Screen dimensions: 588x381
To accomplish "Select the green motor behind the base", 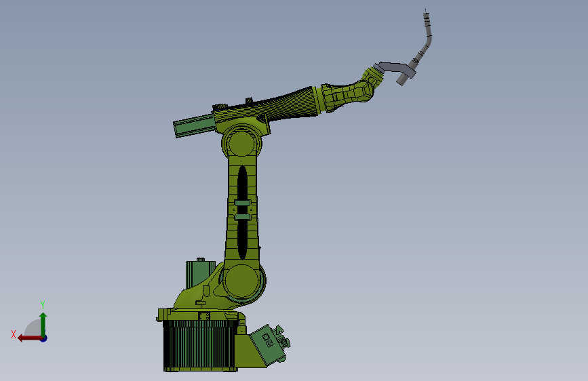I will pos(199,274).
